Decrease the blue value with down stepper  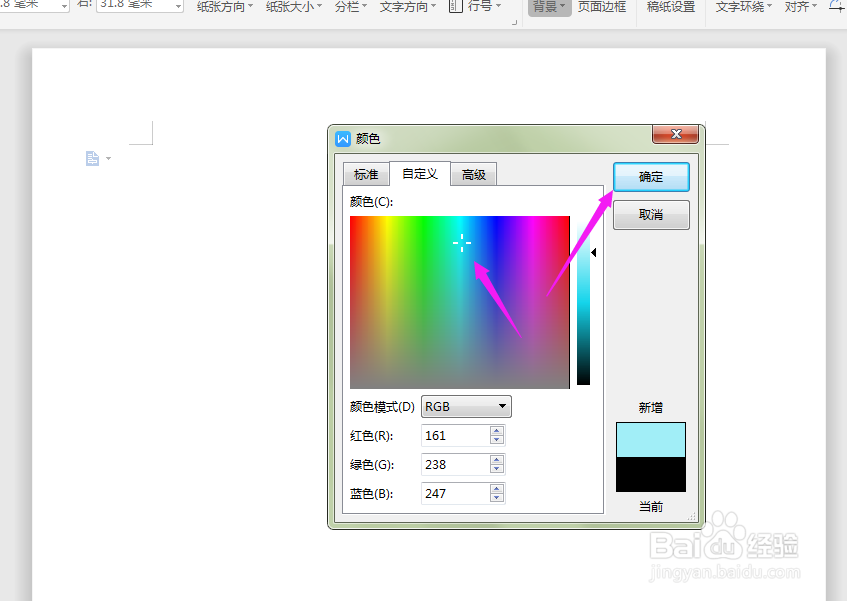pos(497,498)
